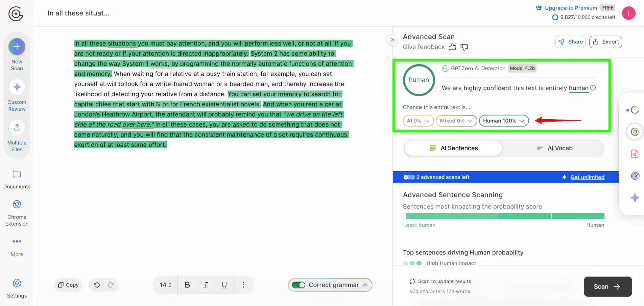Click the GPTZero logo in the sidebar

click(16, 14)
